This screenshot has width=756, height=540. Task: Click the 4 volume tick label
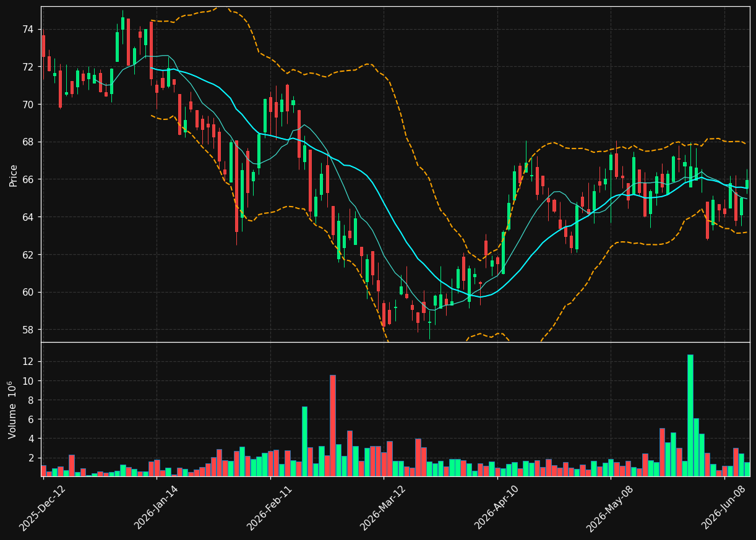point(32,439)
